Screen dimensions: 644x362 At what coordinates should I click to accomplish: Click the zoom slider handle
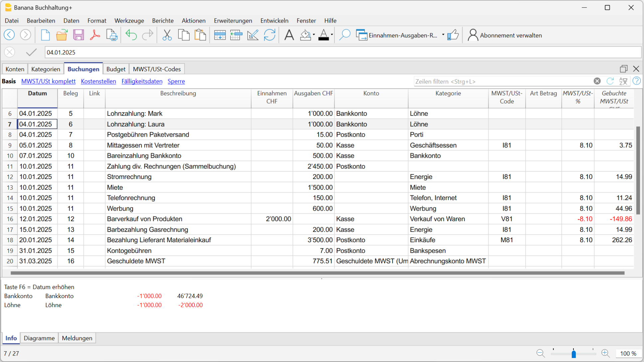(573, 354)
